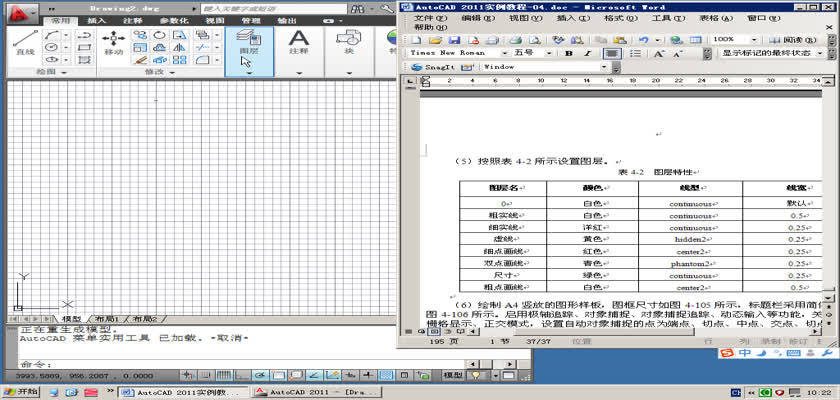Toggle Object Snap in AutoCAD status bar
Screen dimensions: 840x400
(x=279, y=375)
